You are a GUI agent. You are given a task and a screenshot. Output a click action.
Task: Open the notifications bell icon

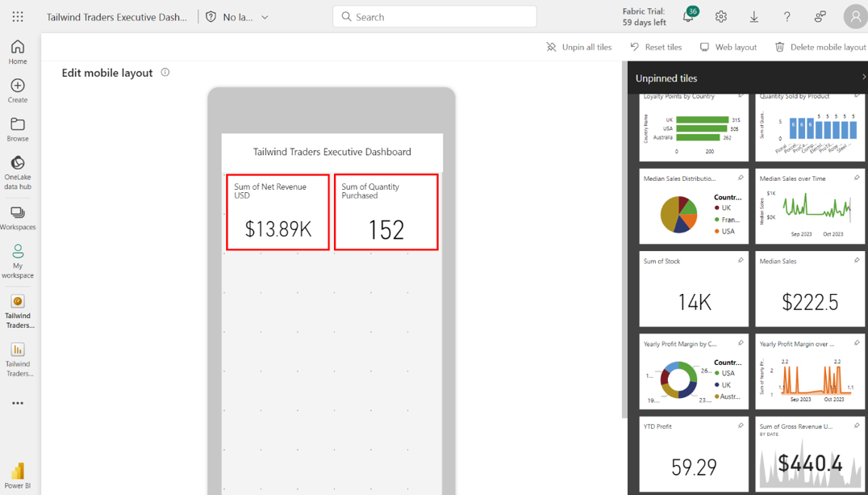tap(688, 17)
